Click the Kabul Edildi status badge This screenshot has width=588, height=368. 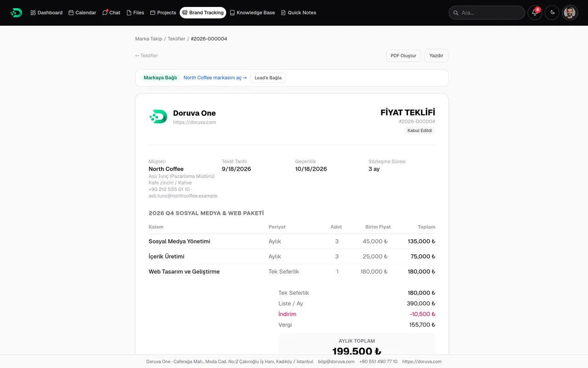420,131
